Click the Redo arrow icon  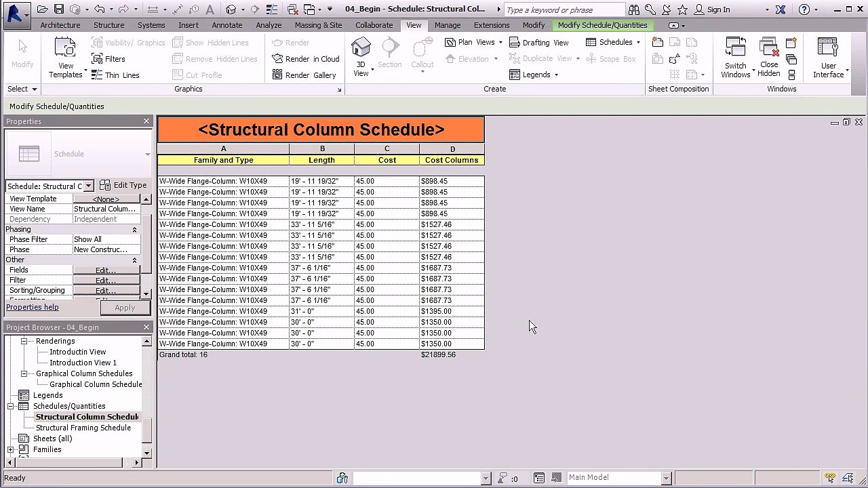coord(125,9)
